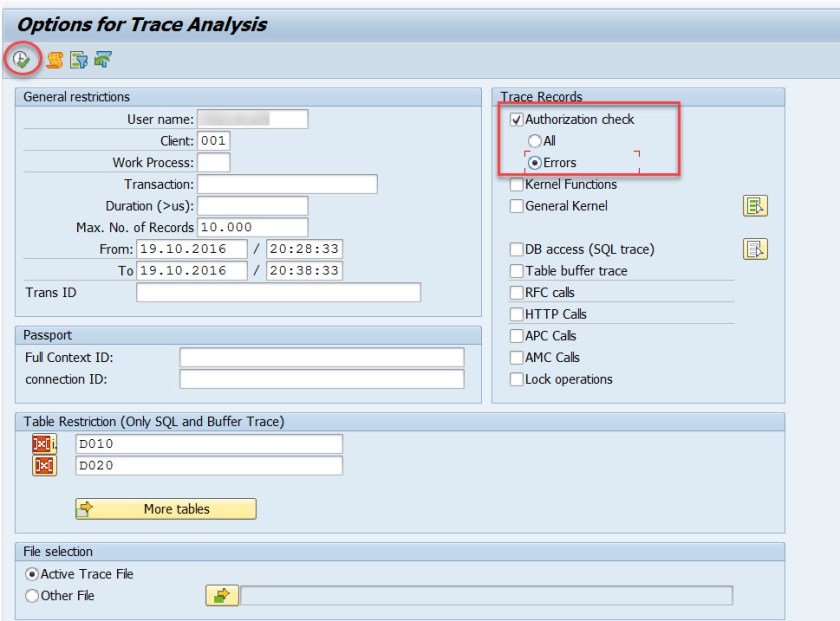Screen dimensions: 840x621
Task: Click the table field containing D020
Action: coord(209,466)
